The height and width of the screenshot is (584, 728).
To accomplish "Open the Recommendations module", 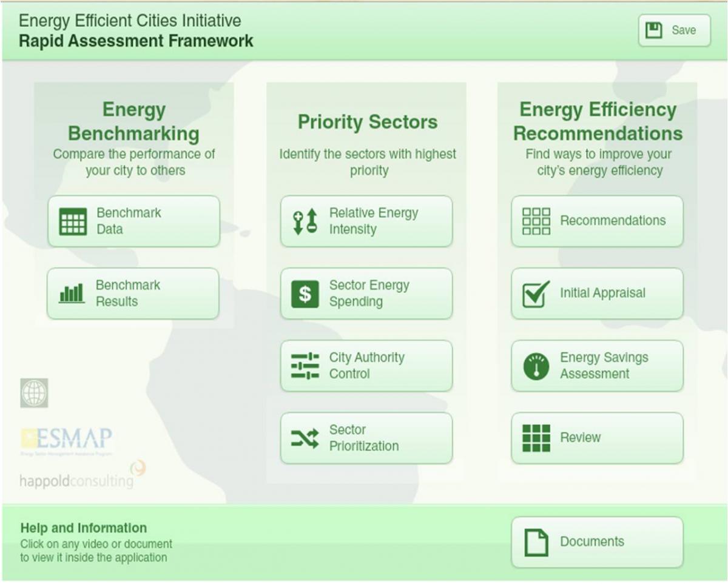I will tap(596, 221).
